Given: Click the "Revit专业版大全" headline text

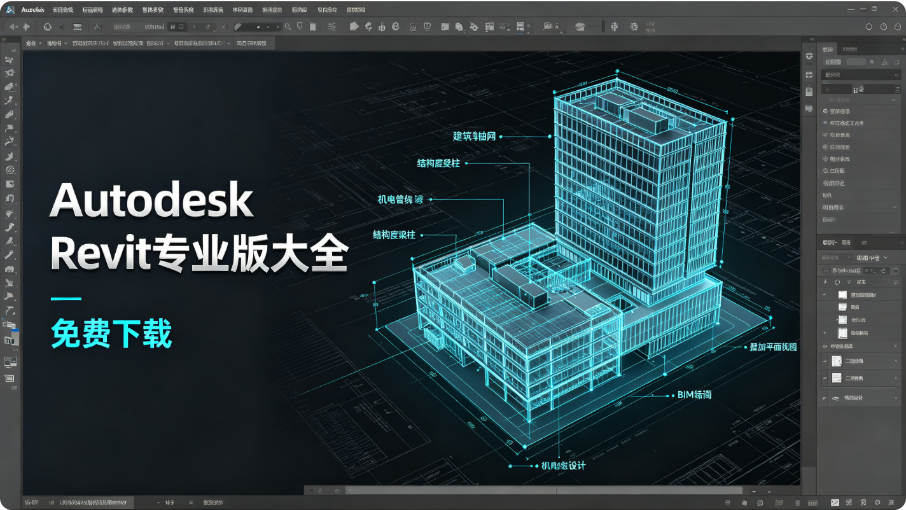Looking at the screenshot, I should pyautogui.click(x=199, y=253).
